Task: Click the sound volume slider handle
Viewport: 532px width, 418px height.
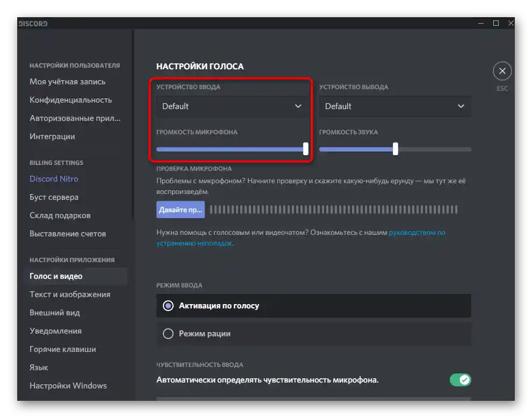Action: 396,149
